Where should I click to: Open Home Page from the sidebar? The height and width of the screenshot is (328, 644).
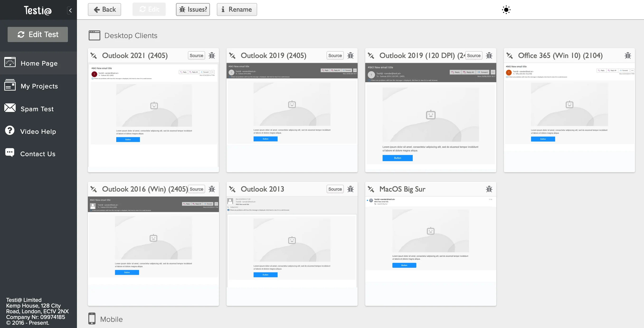point(38,63)
